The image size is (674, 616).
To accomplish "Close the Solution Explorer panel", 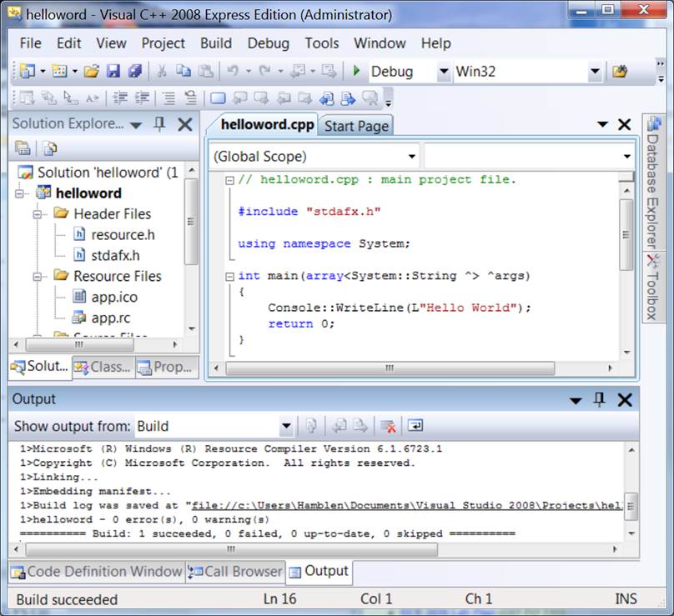I will 185,124.
